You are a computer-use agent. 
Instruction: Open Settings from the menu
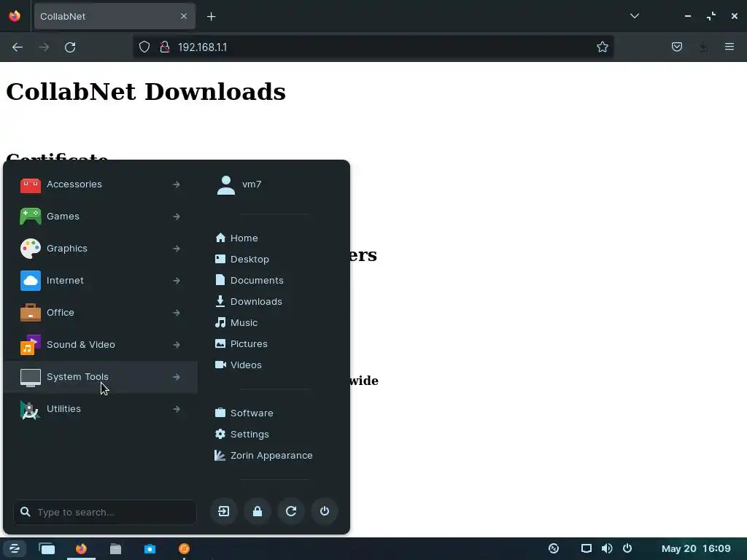coord(242,435)
